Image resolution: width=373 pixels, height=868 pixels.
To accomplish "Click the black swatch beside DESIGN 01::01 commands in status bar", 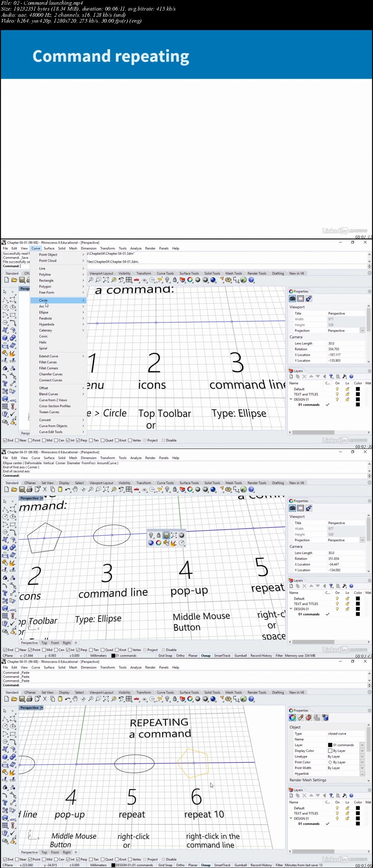I will [113, 865].
